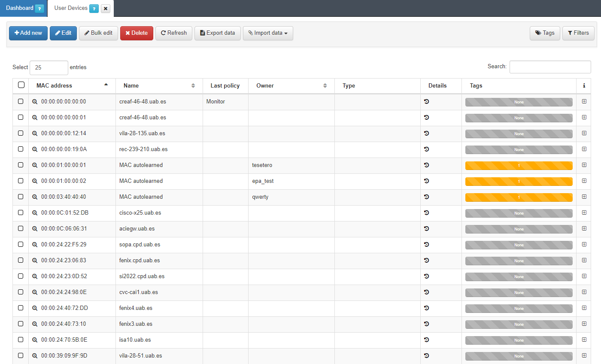The height and width of the screenshot is (364, 601).
Task: Open Bulk edit
Action: pos(98,33)
